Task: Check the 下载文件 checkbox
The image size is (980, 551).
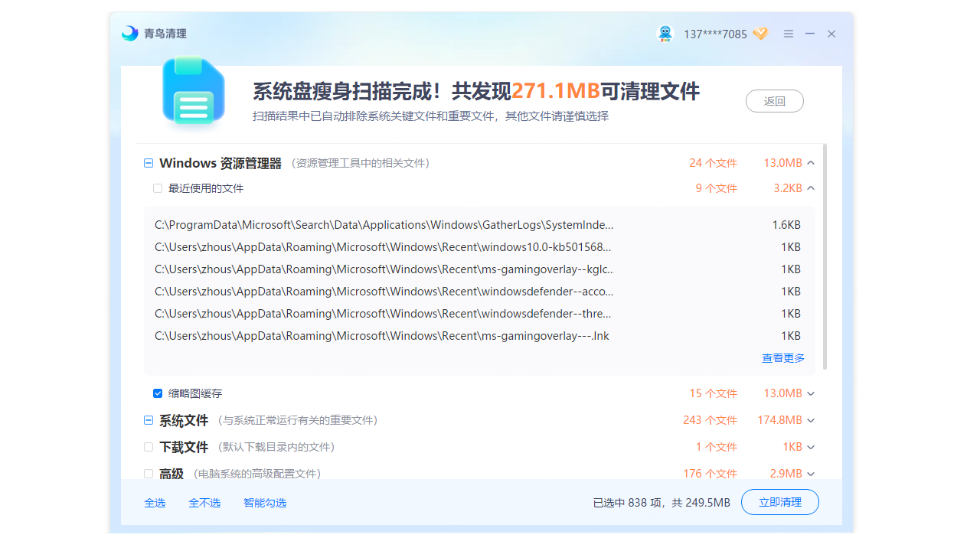Action: 149,447
